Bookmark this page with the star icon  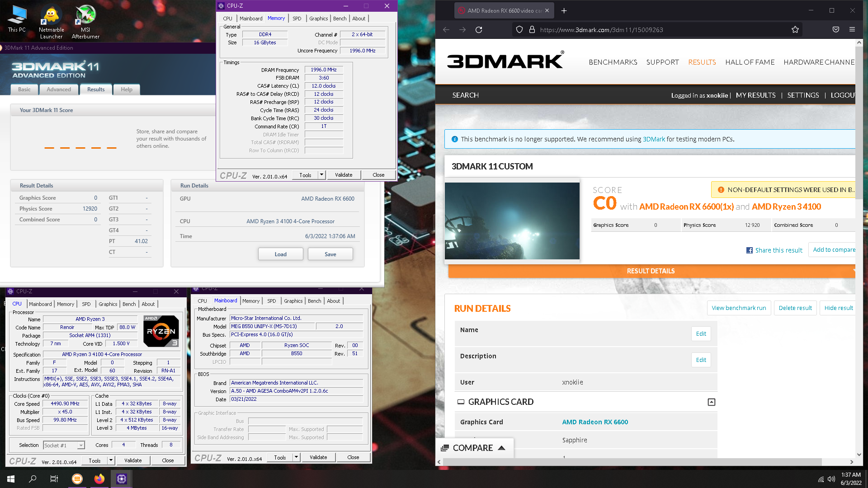(795, 30)
